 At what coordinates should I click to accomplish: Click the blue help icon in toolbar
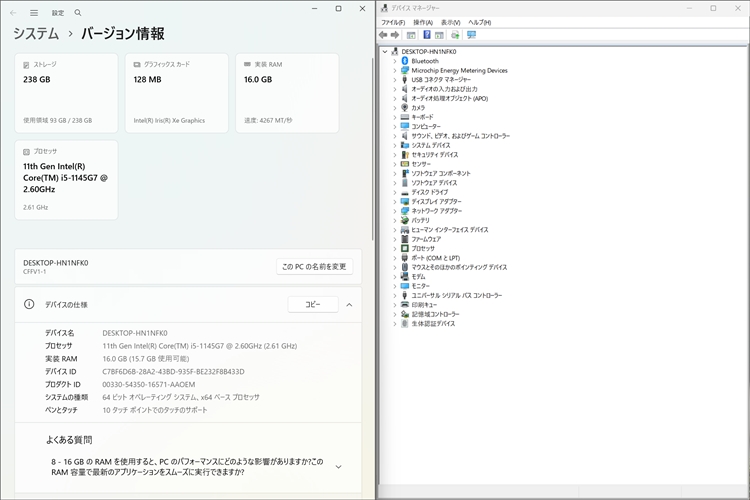426,34
